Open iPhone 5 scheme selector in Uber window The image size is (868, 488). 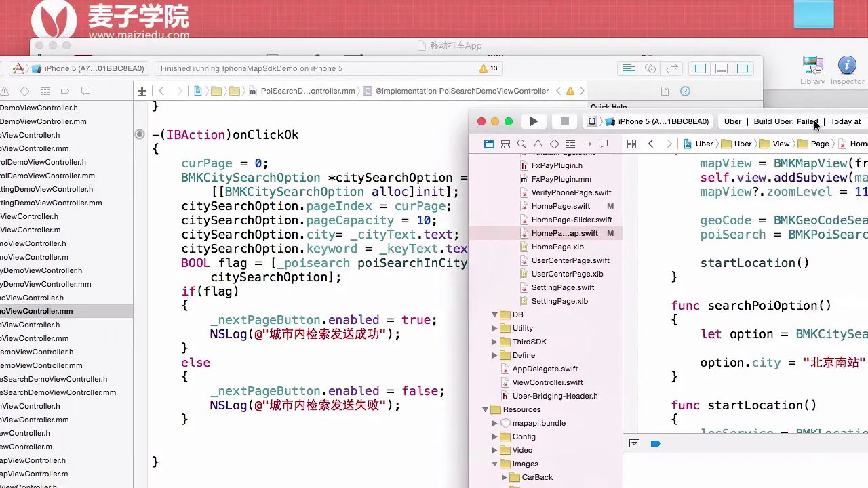(656, 121)
